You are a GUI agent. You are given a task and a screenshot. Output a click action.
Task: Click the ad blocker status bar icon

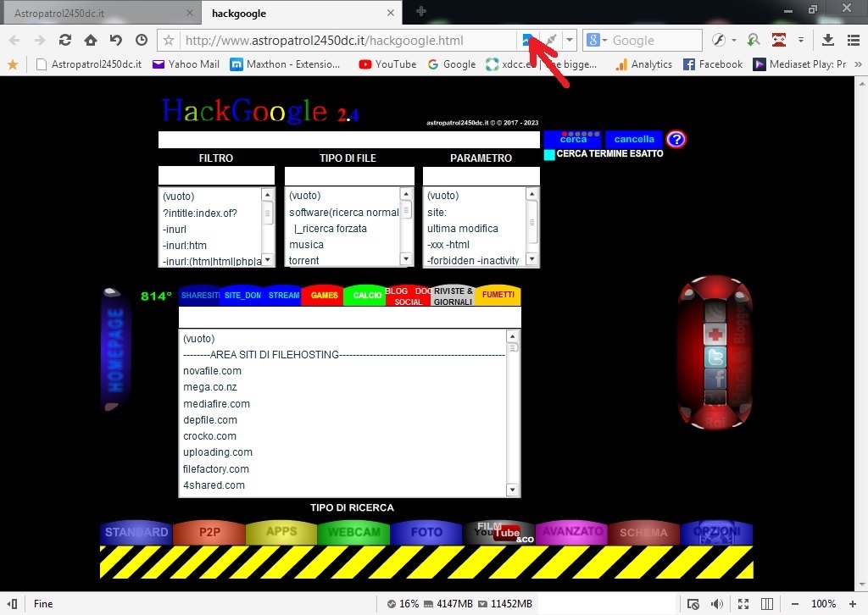click(x=693, y=604)
